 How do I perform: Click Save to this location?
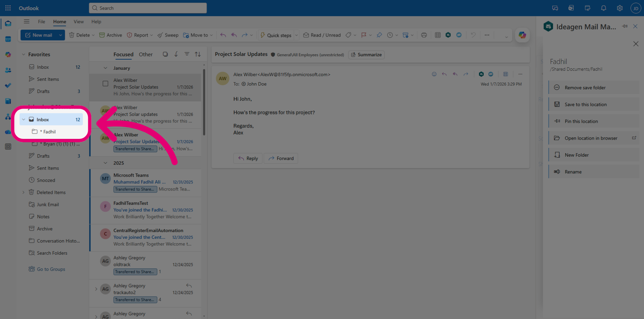point(594,104)
